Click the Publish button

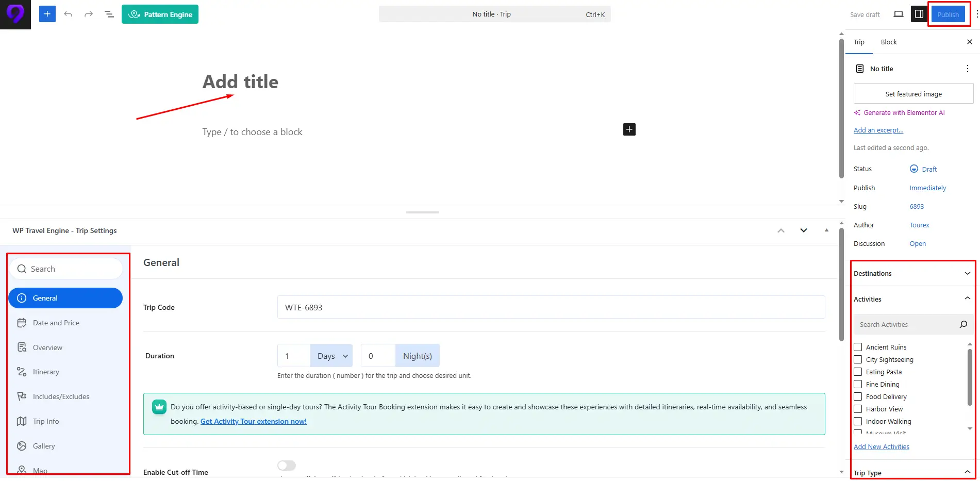[948, 14]
